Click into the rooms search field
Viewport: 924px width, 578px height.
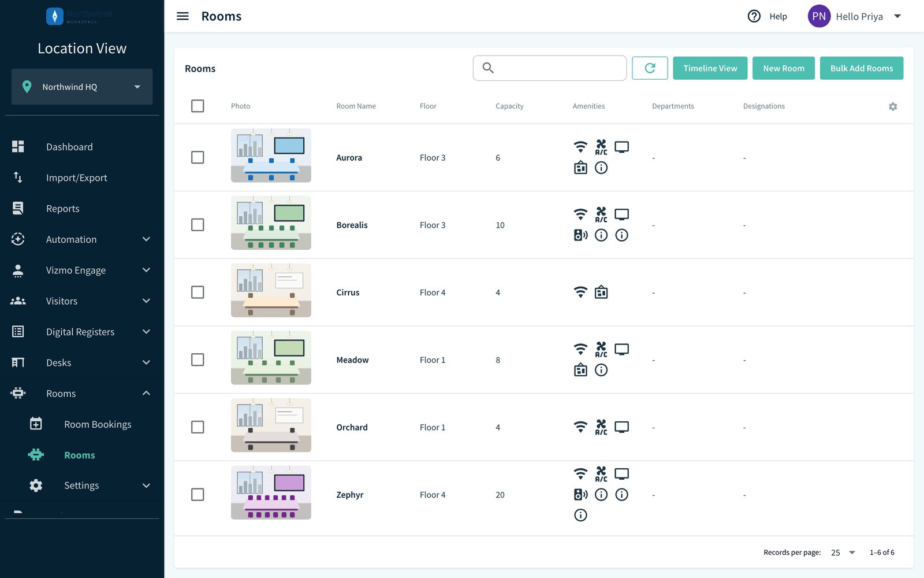click(x=550, y=68)
